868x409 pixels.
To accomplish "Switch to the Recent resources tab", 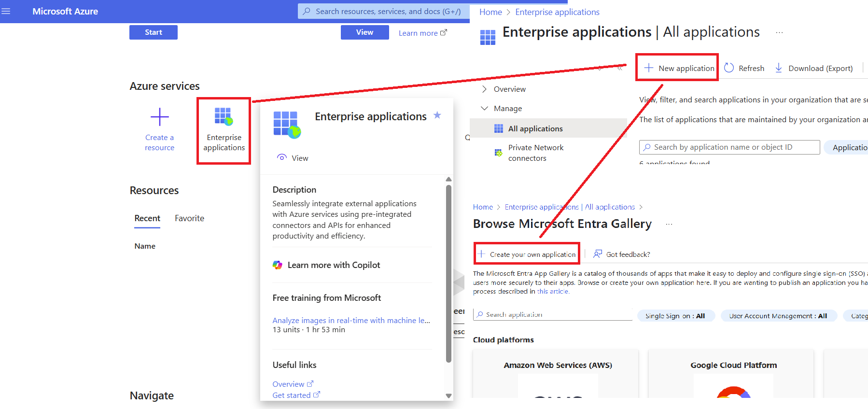I will point(147,218).
